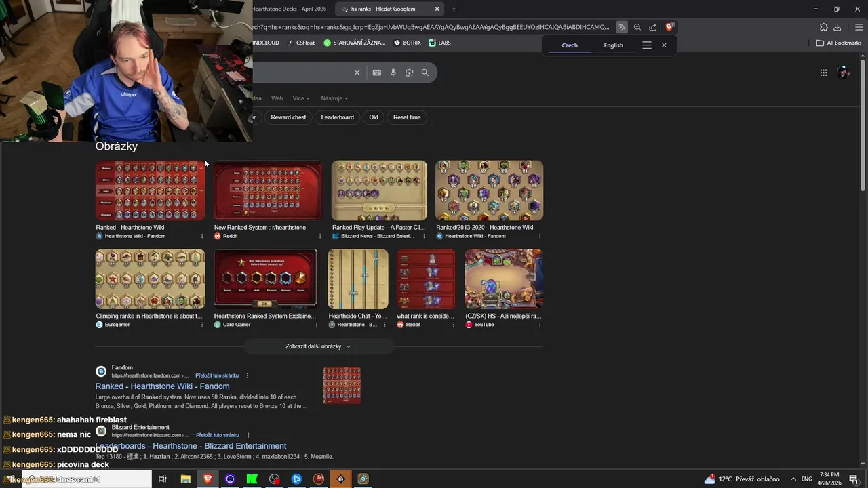Open the browser main menu icon
The height and width of the screenshot is (488, 868).
click(x=859, y=27)
